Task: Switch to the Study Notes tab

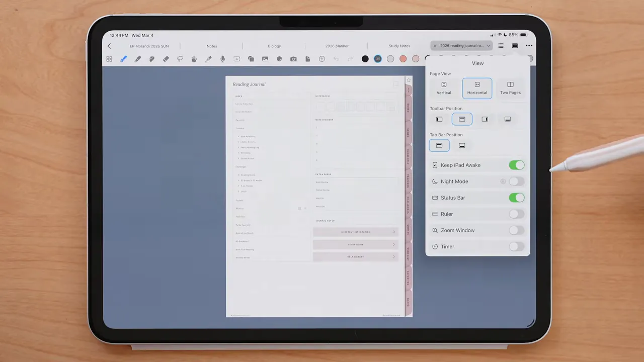Action: pyautogui.click(x=399, y=46)
